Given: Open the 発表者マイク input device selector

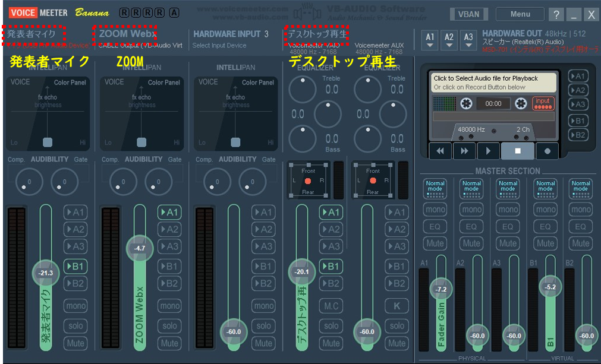Looking at the screenshot, I should [x=48, y=46].
